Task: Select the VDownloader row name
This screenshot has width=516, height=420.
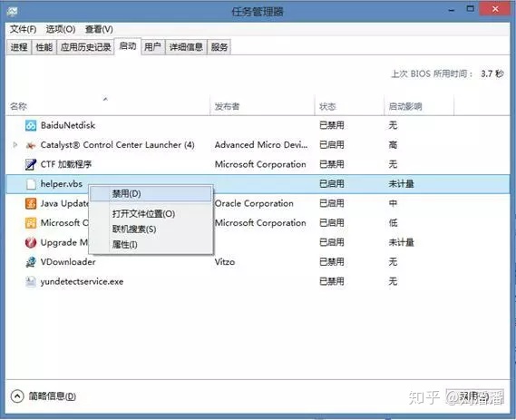Action: [68, 262]
